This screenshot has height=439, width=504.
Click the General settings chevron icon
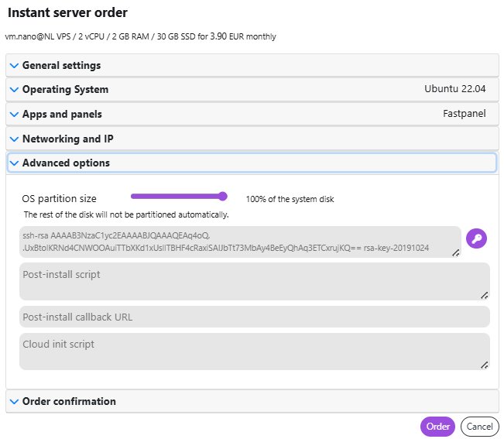(x=14, y=66)
